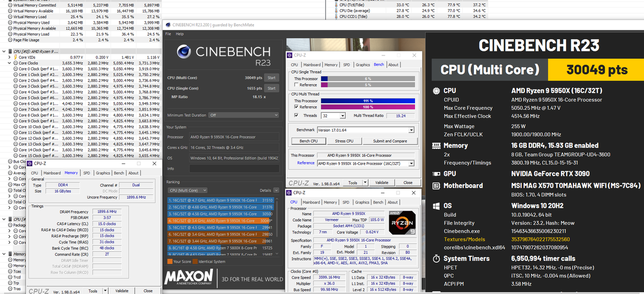Open the Minimum Test Duration dropdown
This screenshot has height=294, width=644.
coord(244,115)
